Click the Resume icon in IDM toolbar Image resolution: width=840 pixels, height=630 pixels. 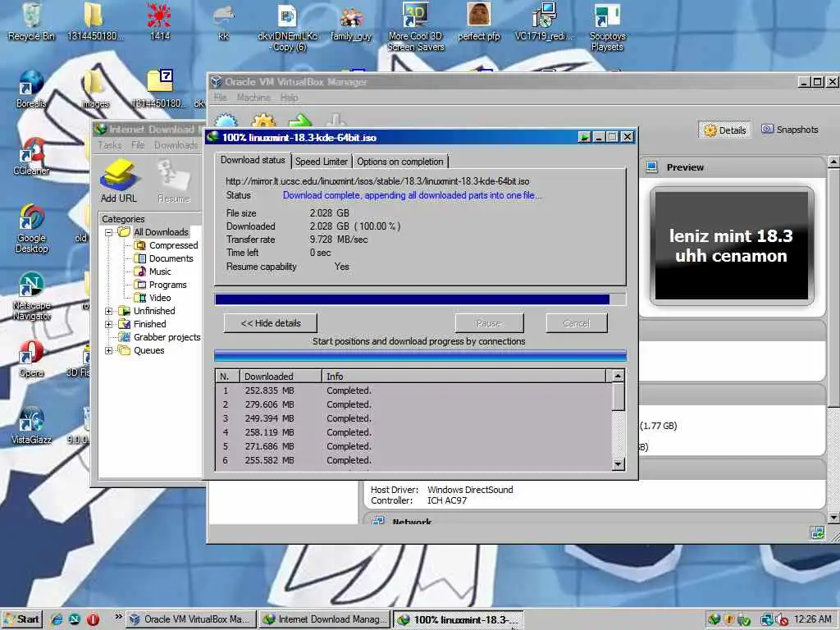174,181
